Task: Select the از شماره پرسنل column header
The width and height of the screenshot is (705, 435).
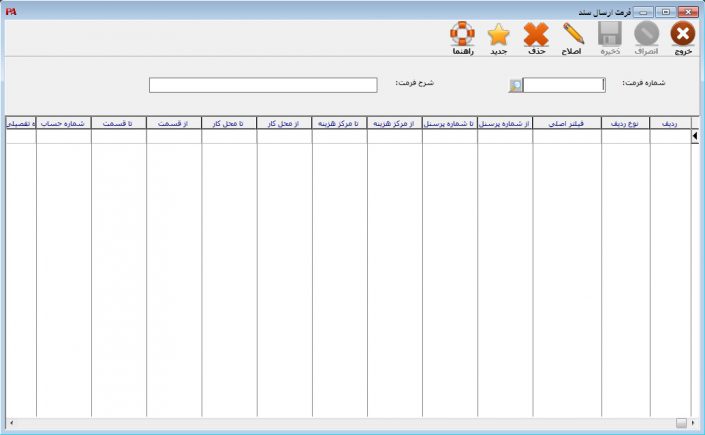Action: [x=505, y=123]
